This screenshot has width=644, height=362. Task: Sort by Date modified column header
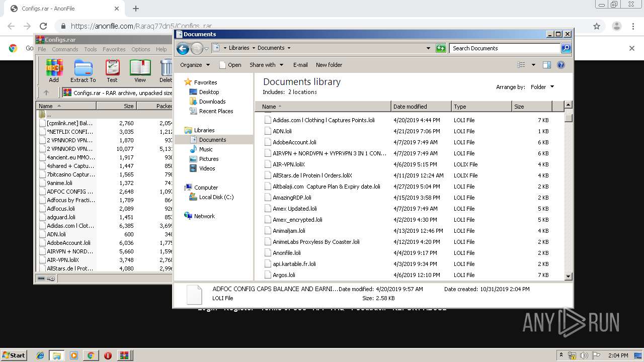pyautogui.click(x=421, y=107)
